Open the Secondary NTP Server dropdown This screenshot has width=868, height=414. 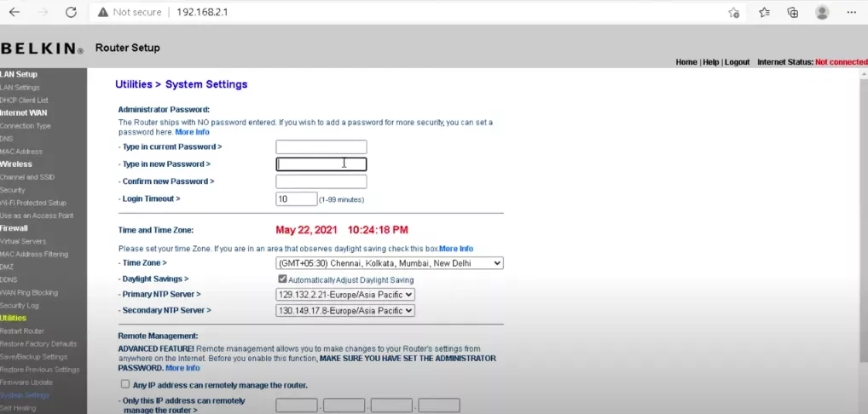tap(344, 311)
